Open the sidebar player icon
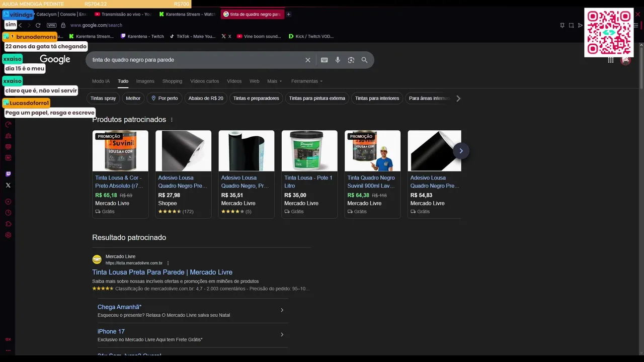The width and height of the screenshot is (644, 362). [8, 202]
